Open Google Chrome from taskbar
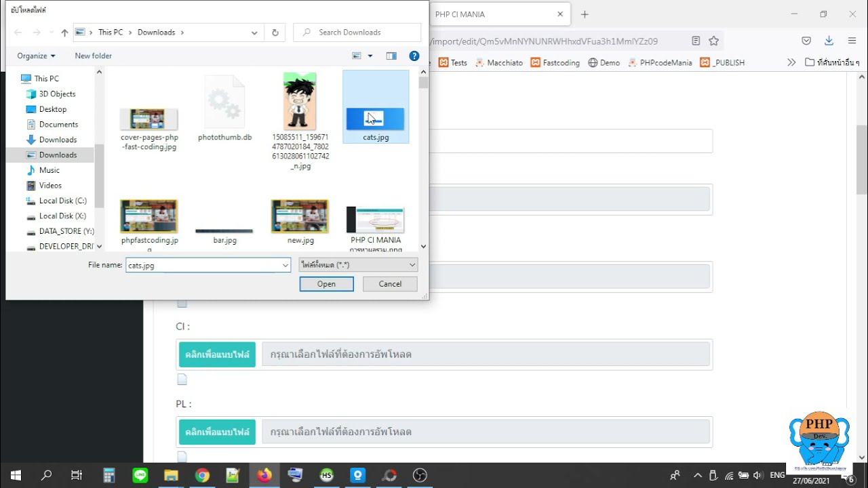Screen dimensions: 868x488 pyautogui.click(x=203, y=475)
